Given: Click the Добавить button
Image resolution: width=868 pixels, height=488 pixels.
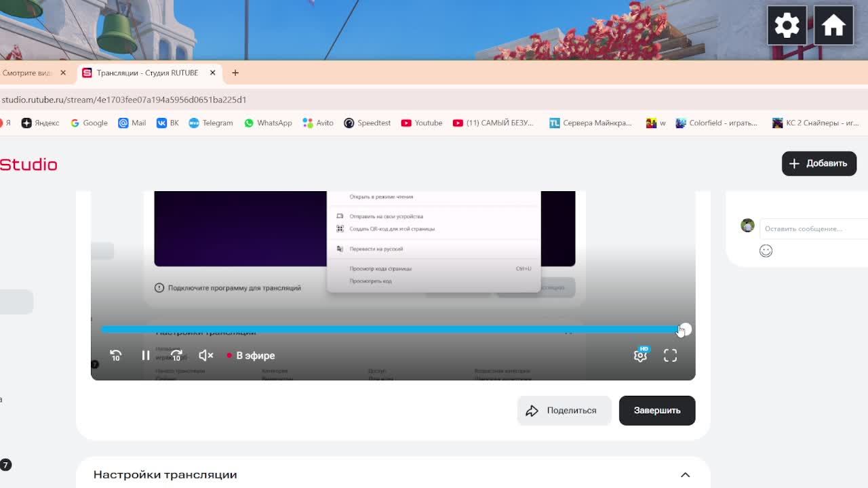Looking at the screenshot, I should (819, 163).
